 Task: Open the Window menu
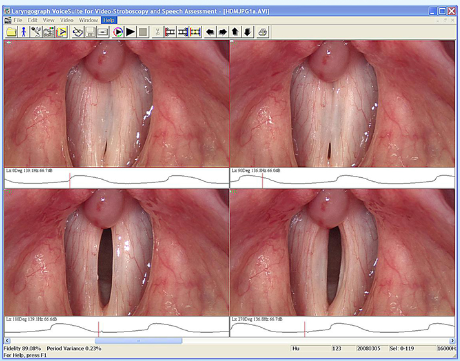(88, 20)
